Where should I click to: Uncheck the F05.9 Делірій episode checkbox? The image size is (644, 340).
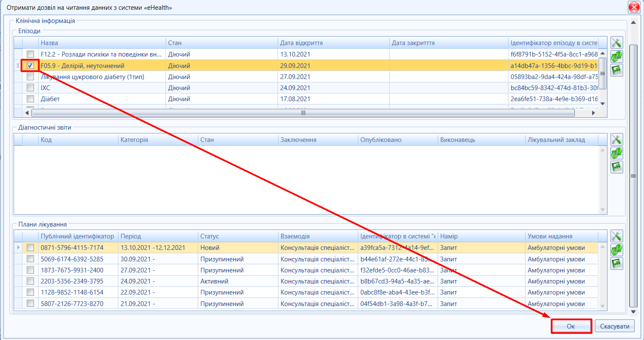pos(30,65)
